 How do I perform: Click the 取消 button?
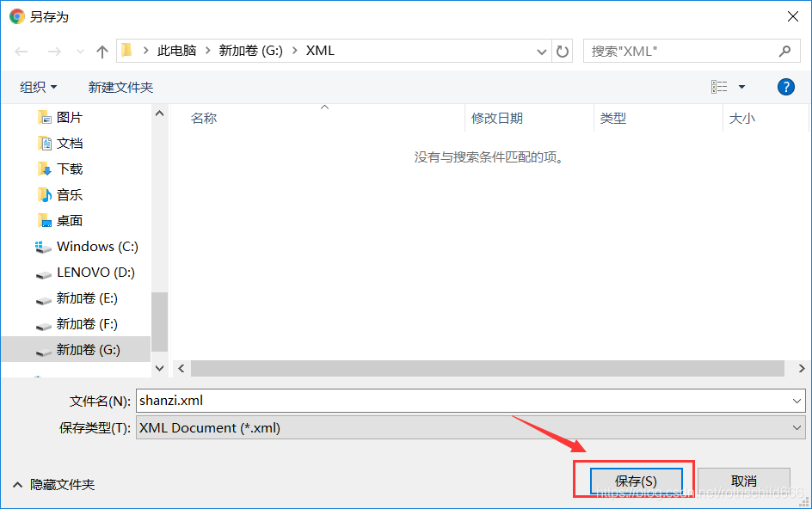pyautogui.click(x=744, y=481)
